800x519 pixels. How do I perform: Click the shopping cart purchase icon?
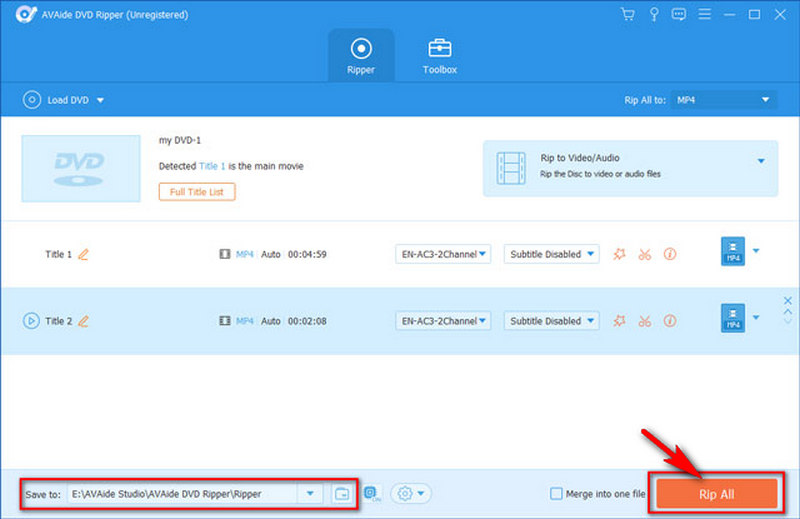click(x=627, y=14)
